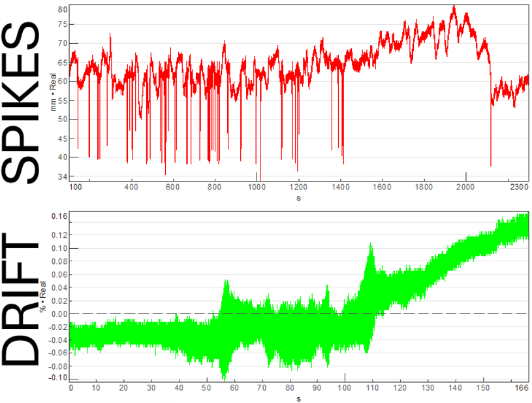Click the 166 end label on drift x-axis

click(522, 388)
